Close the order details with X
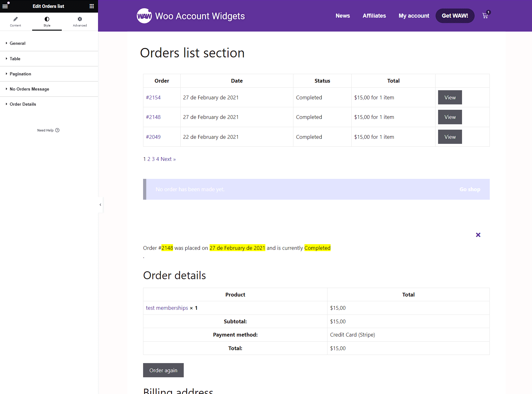 (478, 235)
